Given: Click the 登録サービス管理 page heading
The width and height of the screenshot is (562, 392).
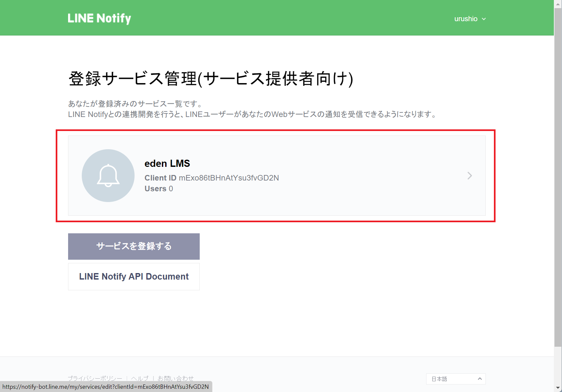Looking at the screenshot, I should pyautogui.click(x=211, y=79).
